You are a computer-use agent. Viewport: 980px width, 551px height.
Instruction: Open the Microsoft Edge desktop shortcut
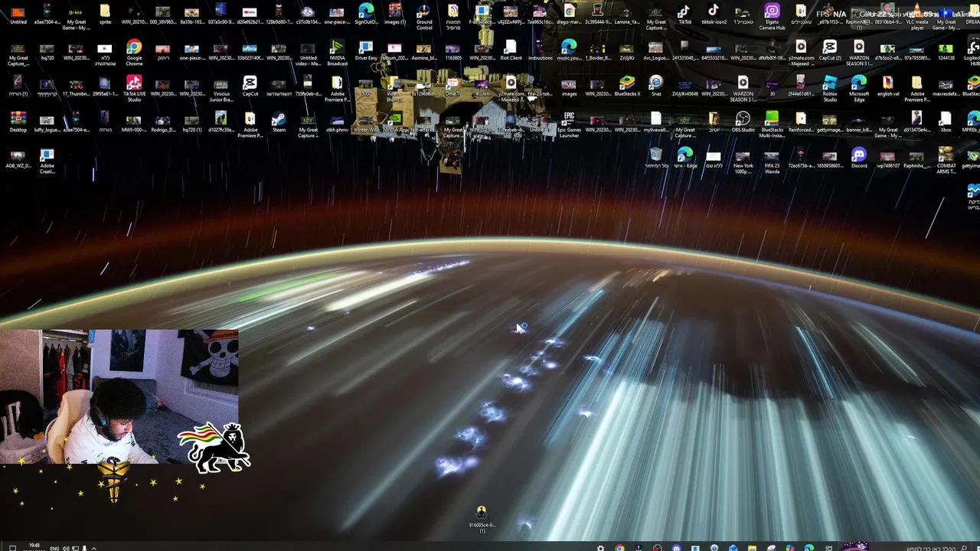pyautogui.click(x=859, y=90)
